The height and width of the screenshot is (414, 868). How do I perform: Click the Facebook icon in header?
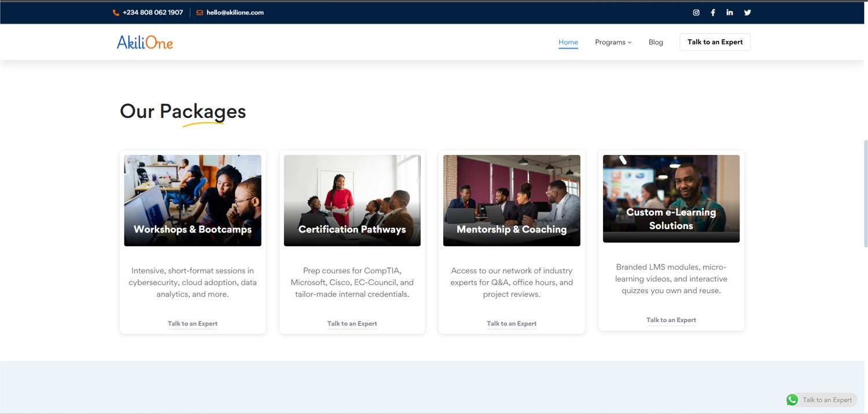[713, 13]
